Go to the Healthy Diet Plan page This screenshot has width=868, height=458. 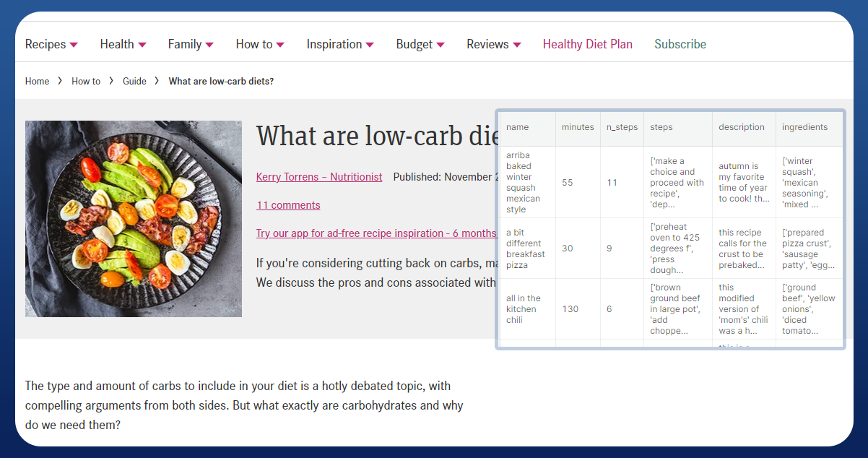[x=587, y=45]
